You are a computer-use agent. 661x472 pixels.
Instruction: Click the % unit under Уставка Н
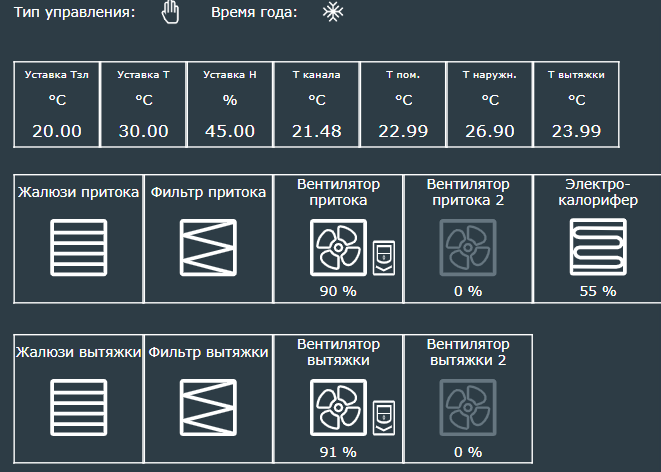pyautogui.click(x=230, y=100)
